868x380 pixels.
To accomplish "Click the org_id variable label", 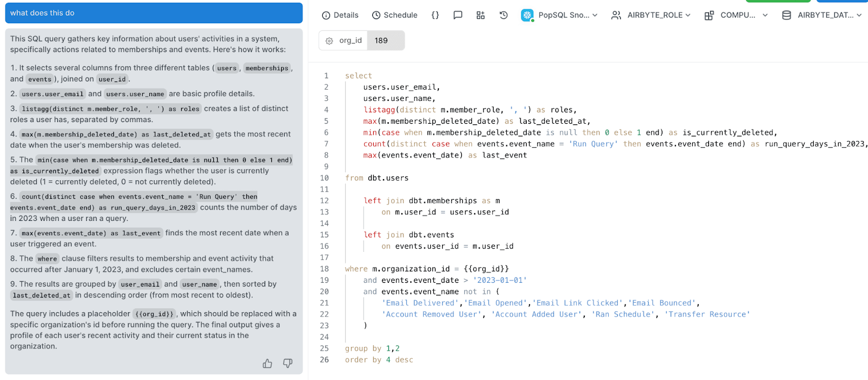I will click(350, 41).
